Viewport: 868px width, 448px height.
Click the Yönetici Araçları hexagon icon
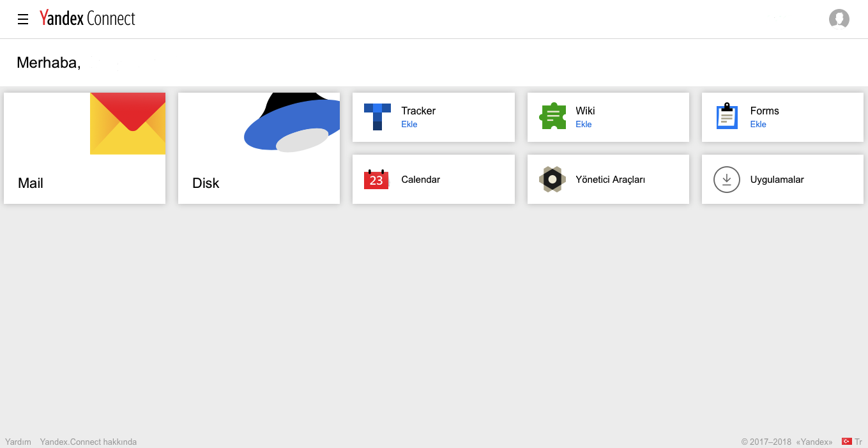pos(552,180)
